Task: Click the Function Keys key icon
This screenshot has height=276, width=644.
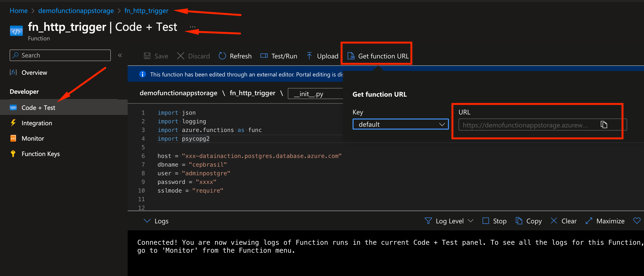Action: click(x=13, y=154)
